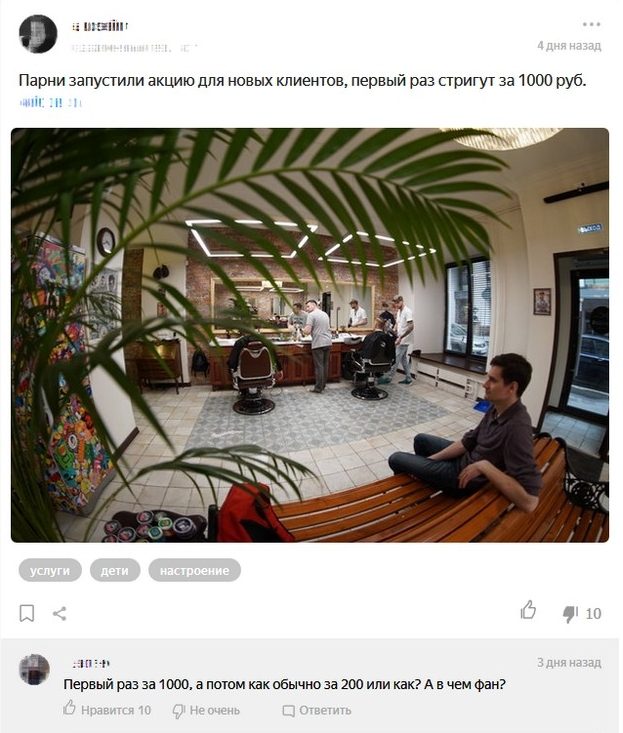Like the post with the thumbs-up icon
Image resolution: width=623 pixels, height=733 pixels.
click(529, 610)
